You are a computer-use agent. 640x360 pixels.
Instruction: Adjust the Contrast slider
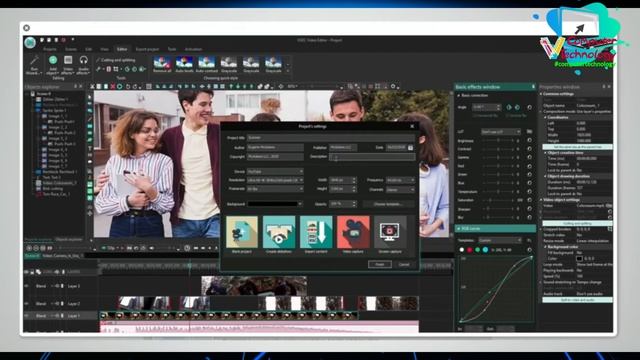coord(498,149)
